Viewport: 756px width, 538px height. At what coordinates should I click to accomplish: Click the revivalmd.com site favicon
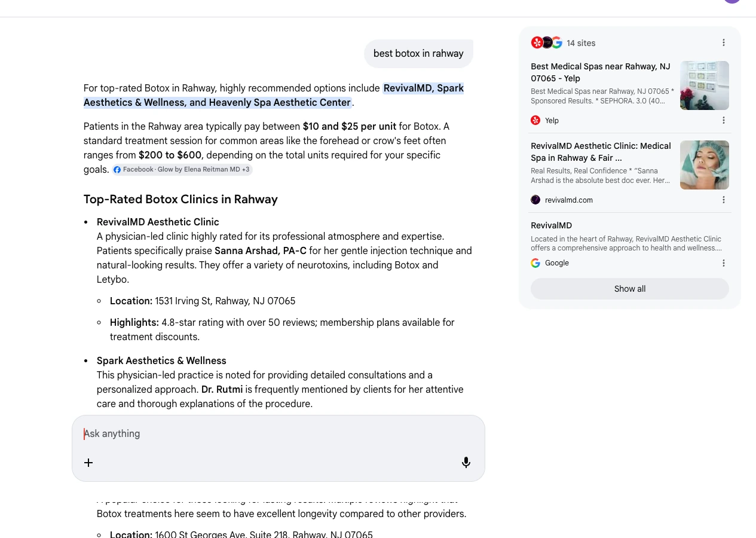coord(535,200)
